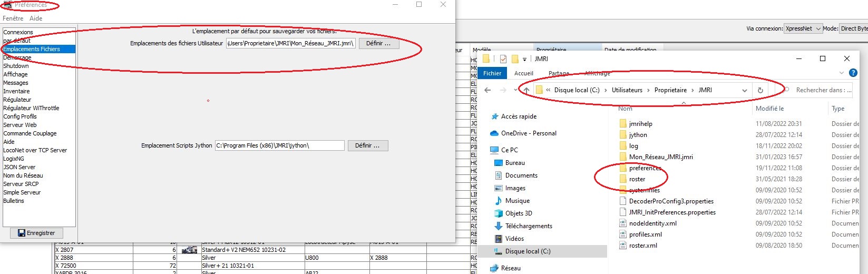868x274 pixels.
Task: Select the jython folder
Action: pyautogui.click(x=638, y=135)
